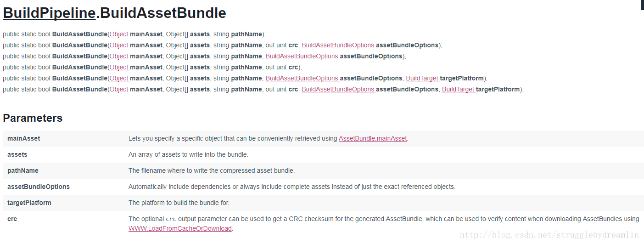
Task: Click the dark scrollbar thumb at top right
Action: (642, 5)
